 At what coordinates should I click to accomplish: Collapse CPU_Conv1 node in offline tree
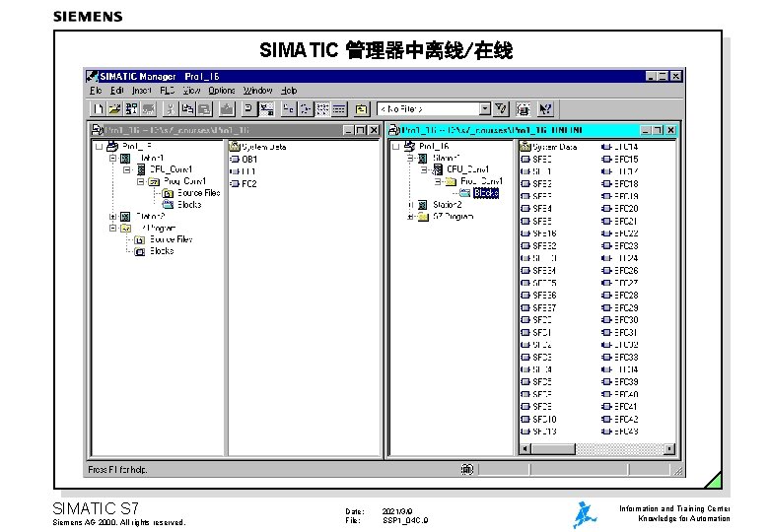(x=127, y=169)
